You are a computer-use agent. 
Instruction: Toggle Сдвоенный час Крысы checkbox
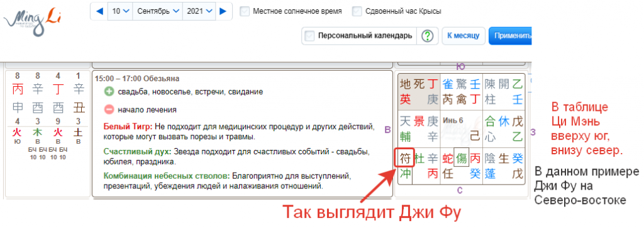[357, 11]
